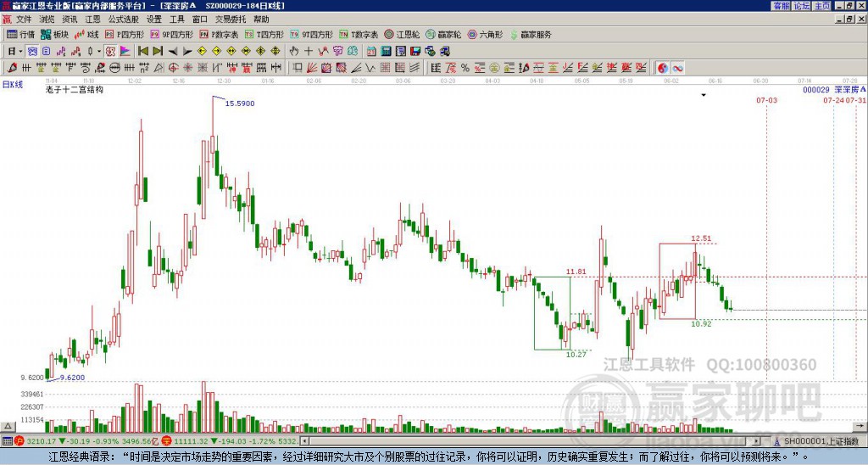
Task: Open the 江恩轮 tool
Action: click(x=403, y=34)
